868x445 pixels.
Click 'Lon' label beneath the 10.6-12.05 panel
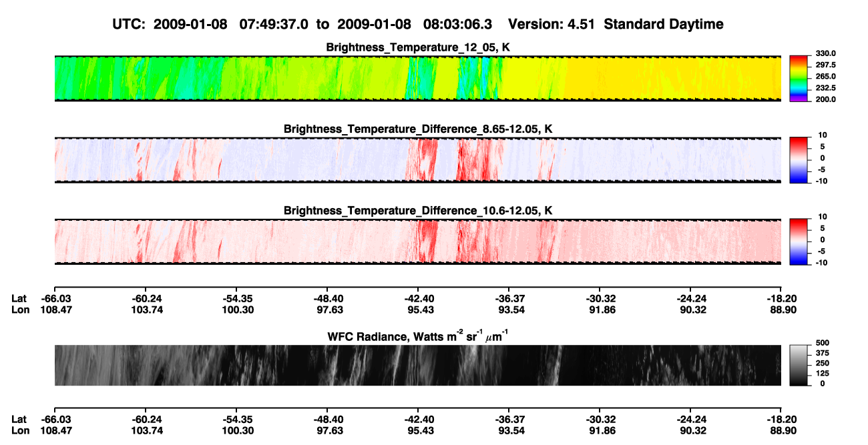[x=20, y=310]
